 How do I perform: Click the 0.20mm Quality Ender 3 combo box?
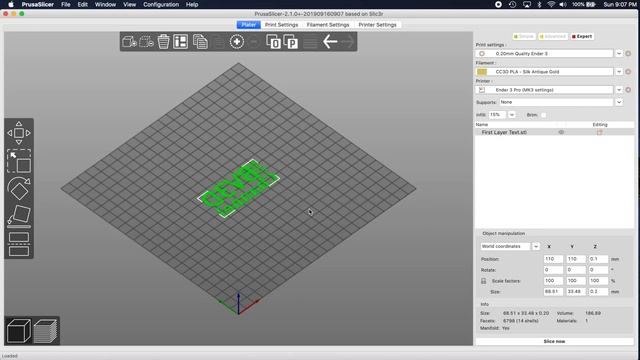tap(544, 53)
